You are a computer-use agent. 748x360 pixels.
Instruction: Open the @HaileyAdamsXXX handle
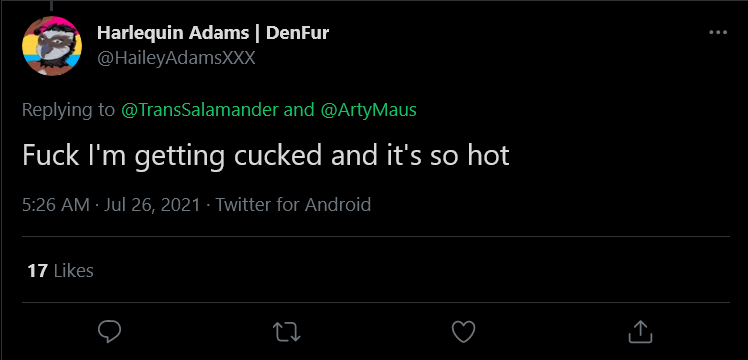[x=176, y=58]
